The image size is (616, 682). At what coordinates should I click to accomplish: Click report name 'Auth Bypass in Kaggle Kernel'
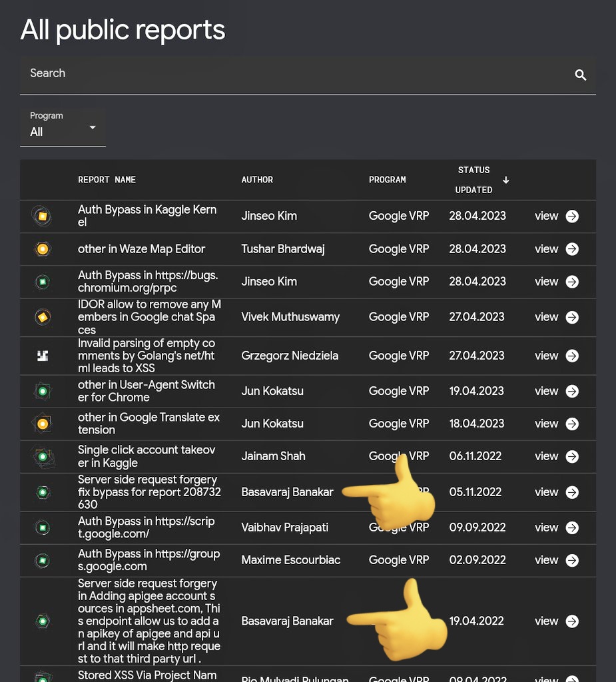point(147,216)
